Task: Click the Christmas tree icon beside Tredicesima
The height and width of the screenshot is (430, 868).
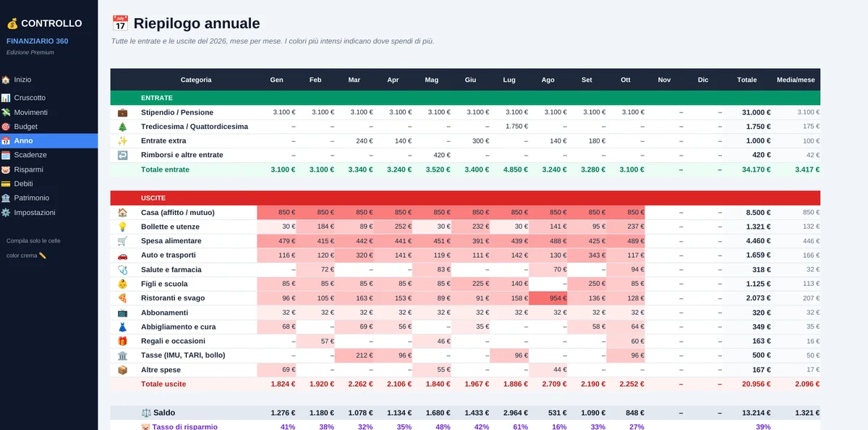Action: coord(122,127)
